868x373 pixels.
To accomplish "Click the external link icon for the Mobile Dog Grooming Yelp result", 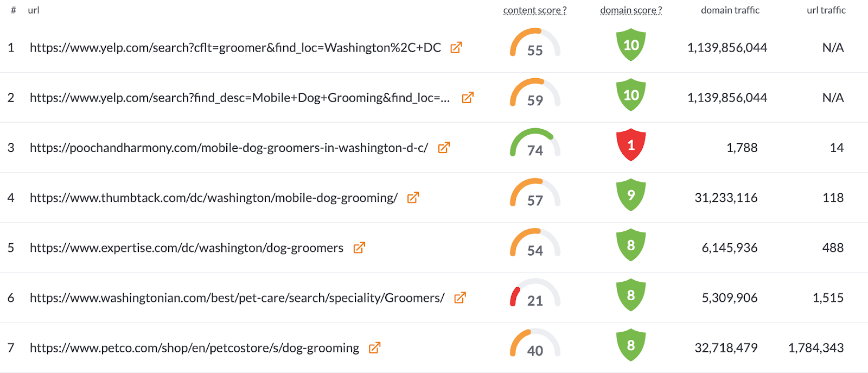I will tap(467, 98).
